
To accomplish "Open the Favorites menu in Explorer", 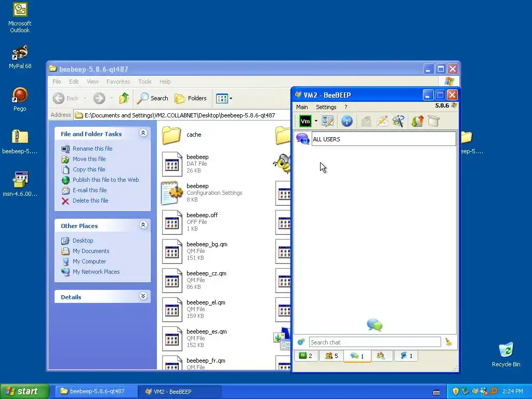I will [x=118, y=82].
